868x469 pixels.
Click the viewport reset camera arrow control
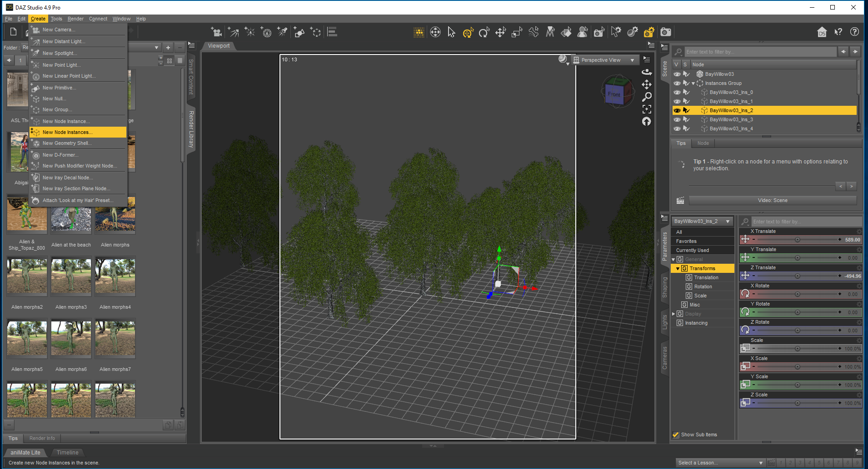(647, 121)
